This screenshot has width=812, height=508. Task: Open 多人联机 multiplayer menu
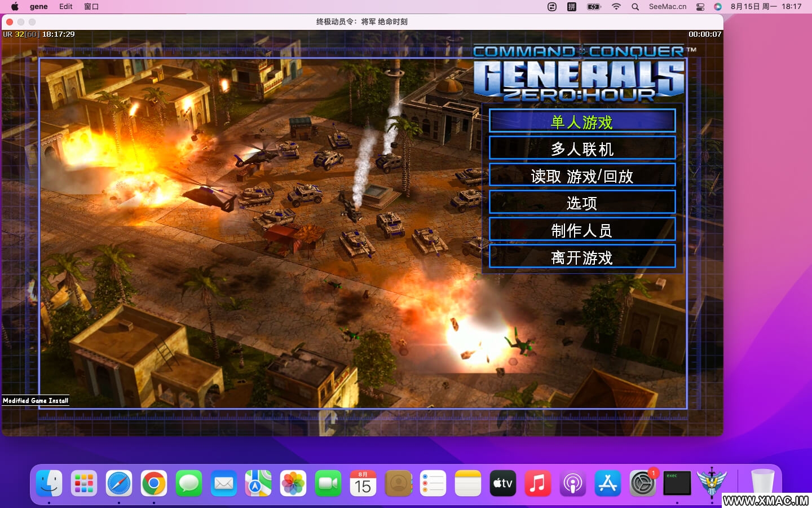(x=582, y=148)
